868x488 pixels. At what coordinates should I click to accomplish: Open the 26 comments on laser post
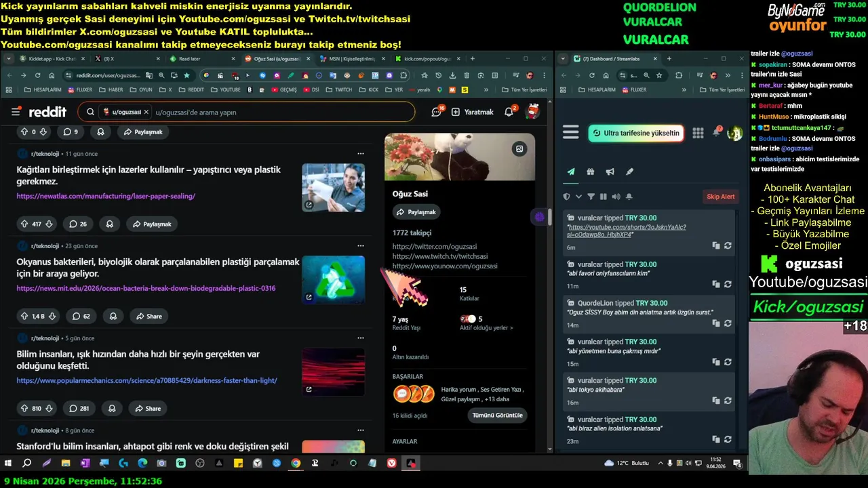click(78, 224)
